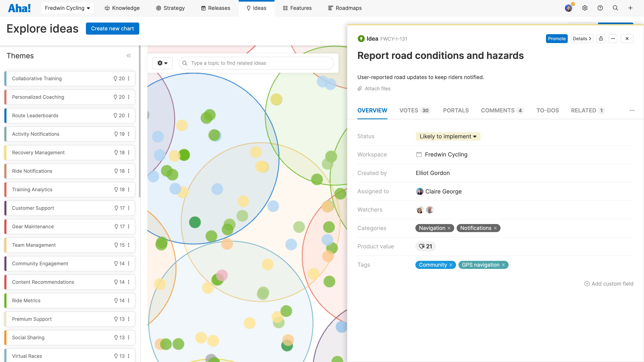Click the help question mark icon
The image size is (644, 362).
600,8
